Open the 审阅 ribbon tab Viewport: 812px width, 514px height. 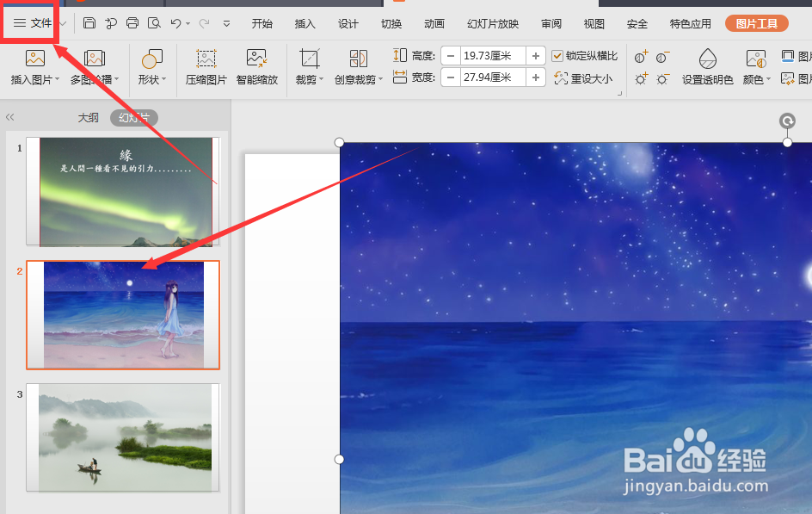(x=551, y=24)
